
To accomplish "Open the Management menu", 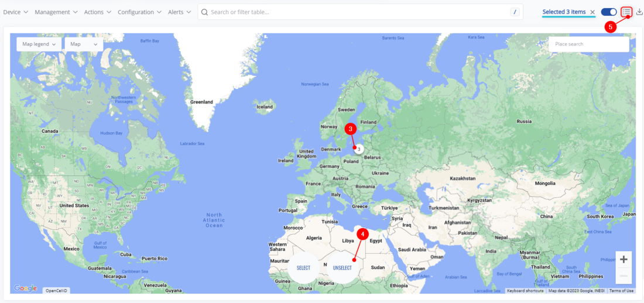I will click(56, 12).
